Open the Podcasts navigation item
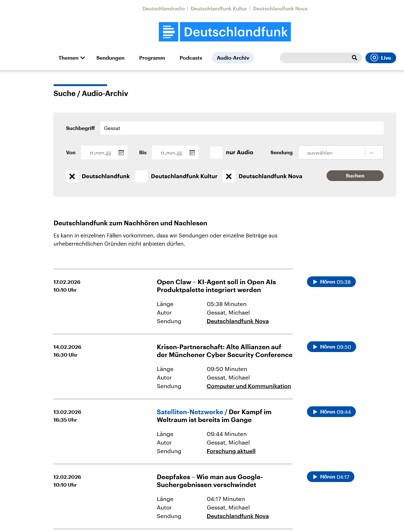Screen dimensions: 404x532 tap(191, 58)
